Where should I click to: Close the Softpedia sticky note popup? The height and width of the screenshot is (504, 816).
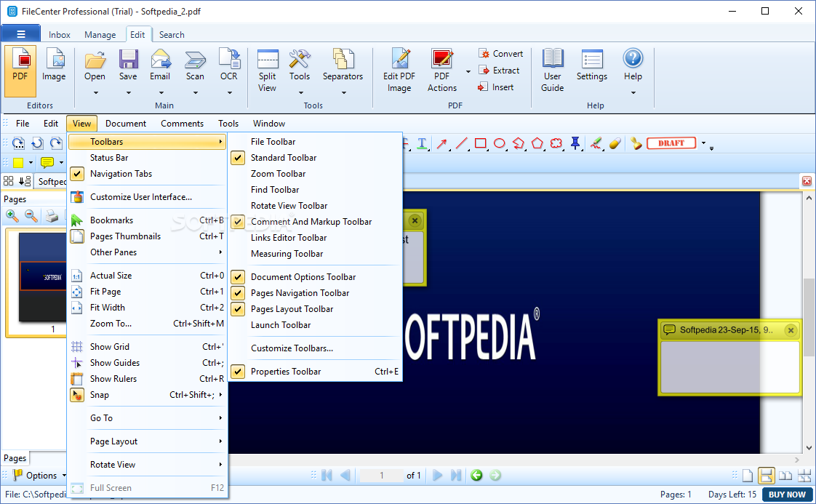[x=791, y=330]
